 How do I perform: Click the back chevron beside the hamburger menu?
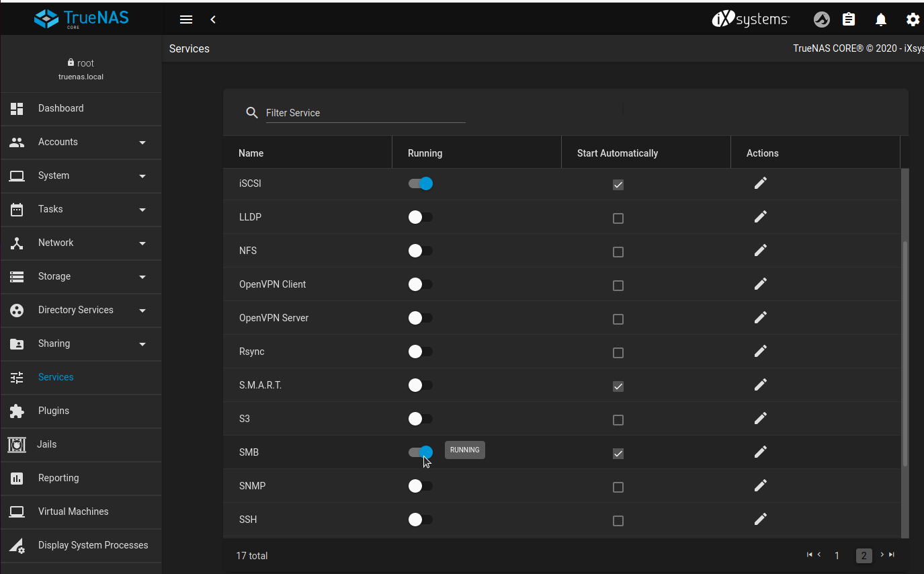pyautogui.click(x=213, y=19)
